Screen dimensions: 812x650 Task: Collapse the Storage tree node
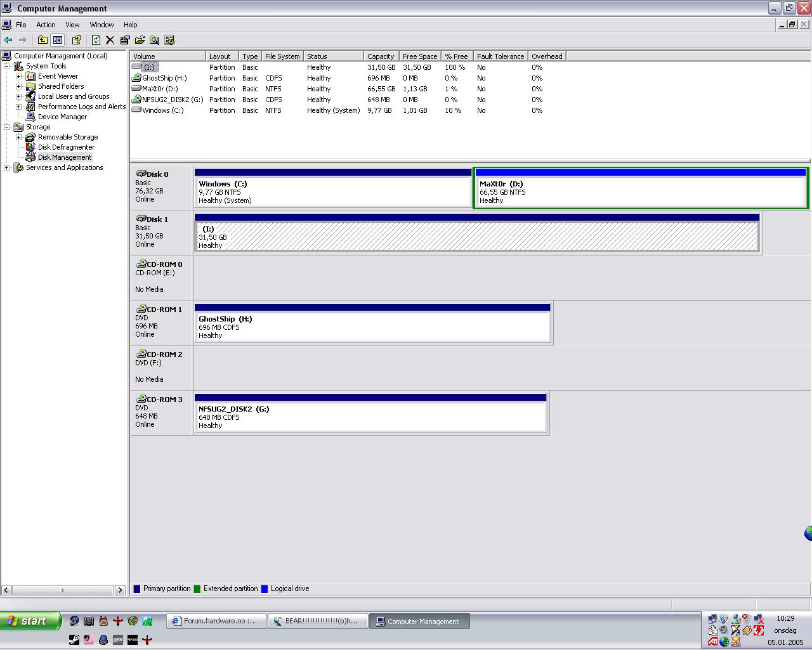(6, 127)
